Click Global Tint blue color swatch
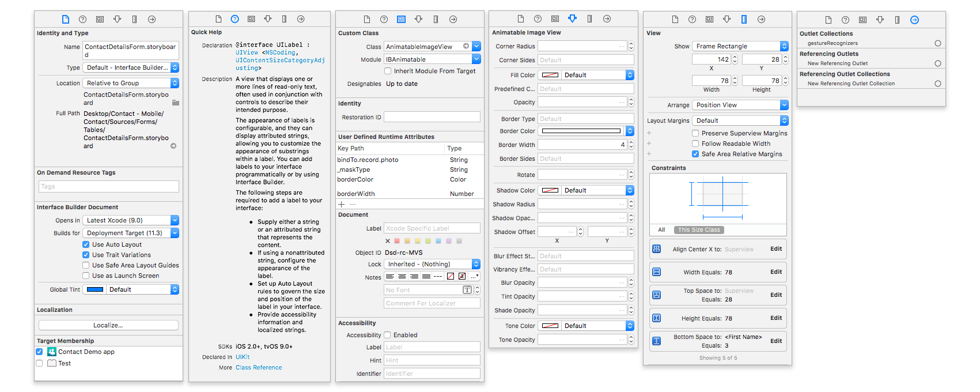The image size is (980, 392). [x=95, y=289]
